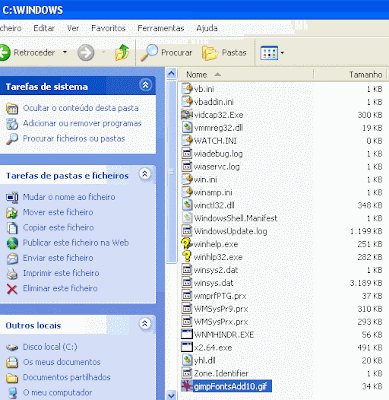389x400 pixels.
Task: Sort by the Tamanho column header
Action: click(x=350, y=75)
